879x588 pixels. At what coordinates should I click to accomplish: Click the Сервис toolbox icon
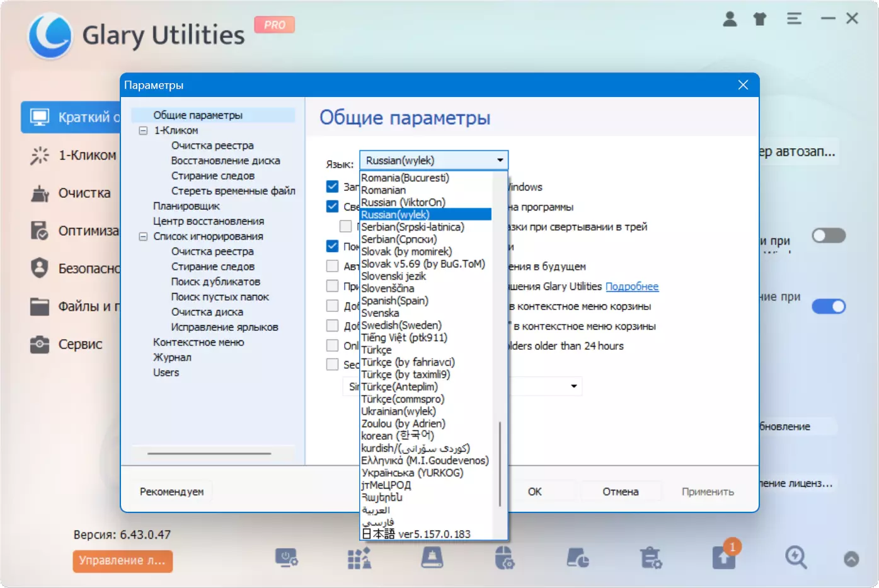(40, 344)
